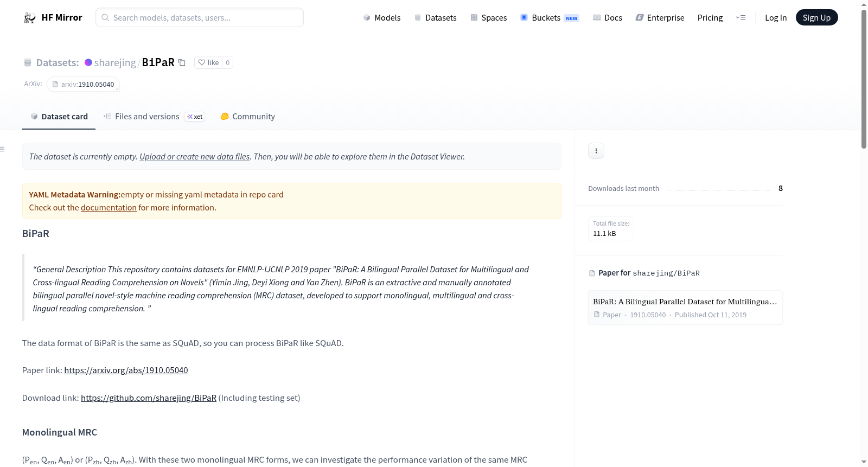
Task: Click the 'Published Oct 11, 2019' text
Action: (711, 315)
